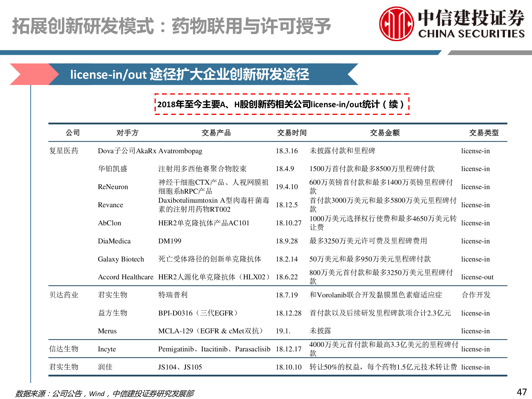Image resolution: width=532 pixels, height=399 pixels.
Task: Select counterparty 'Dova子公司AkaRx'
Action: (x=127, y=151)
